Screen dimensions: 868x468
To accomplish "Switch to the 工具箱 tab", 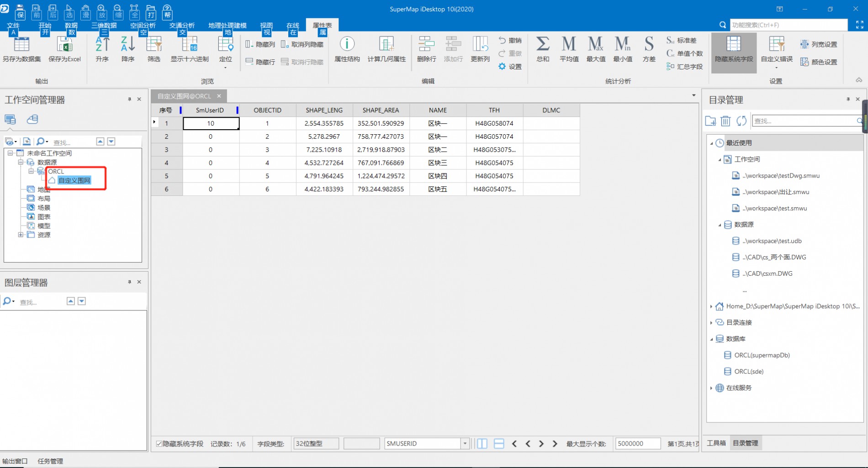I will pyautogui.click(x=716, y=443).
